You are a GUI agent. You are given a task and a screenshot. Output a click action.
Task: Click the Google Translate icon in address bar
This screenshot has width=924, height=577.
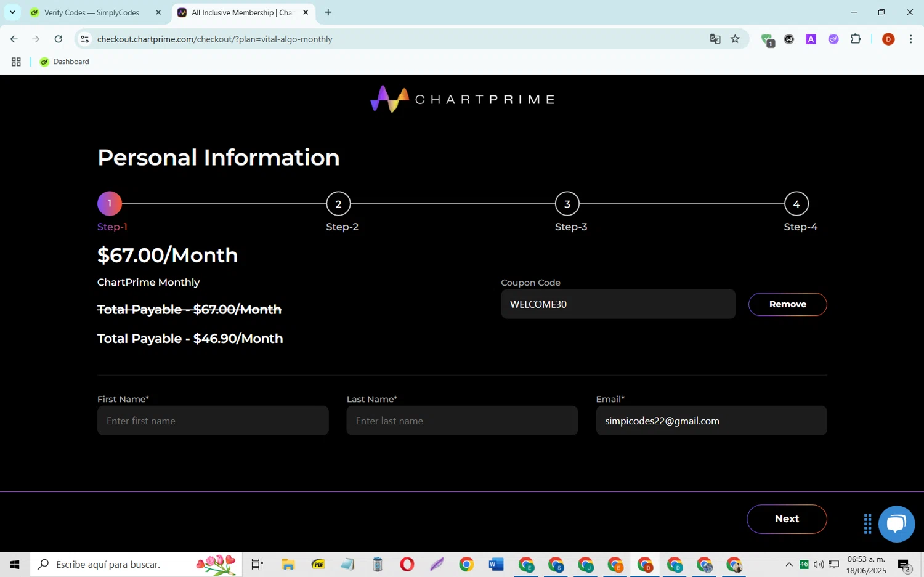click(715, 39)
